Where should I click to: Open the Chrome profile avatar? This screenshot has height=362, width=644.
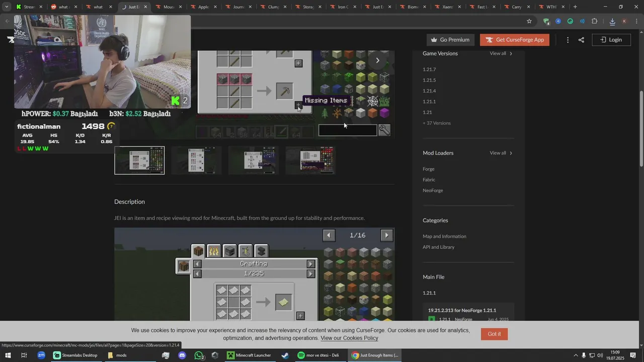click(x=624, y=21)
